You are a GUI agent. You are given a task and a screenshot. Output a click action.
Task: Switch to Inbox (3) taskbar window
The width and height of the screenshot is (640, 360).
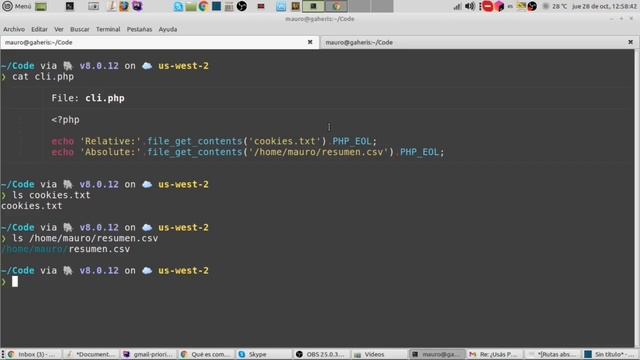click(33, 354)
